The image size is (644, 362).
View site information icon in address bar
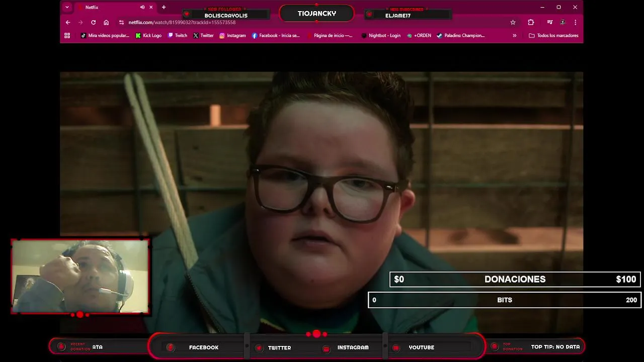click(121, 22)
